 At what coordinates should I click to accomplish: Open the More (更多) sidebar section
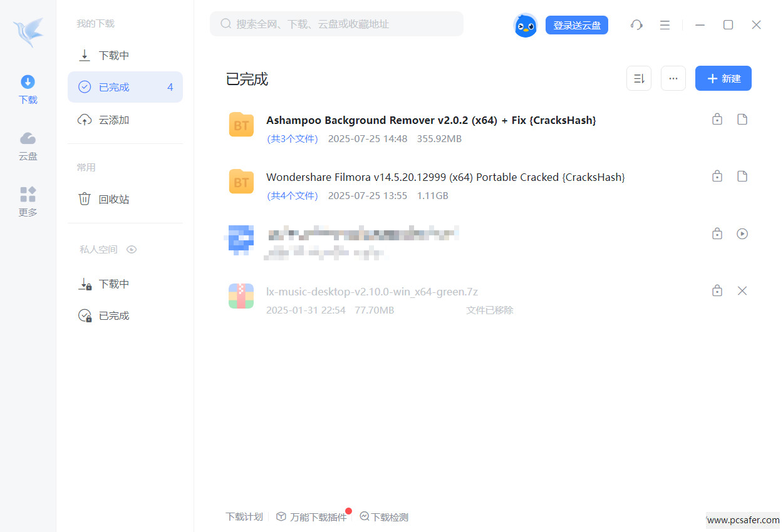point(28,202)
